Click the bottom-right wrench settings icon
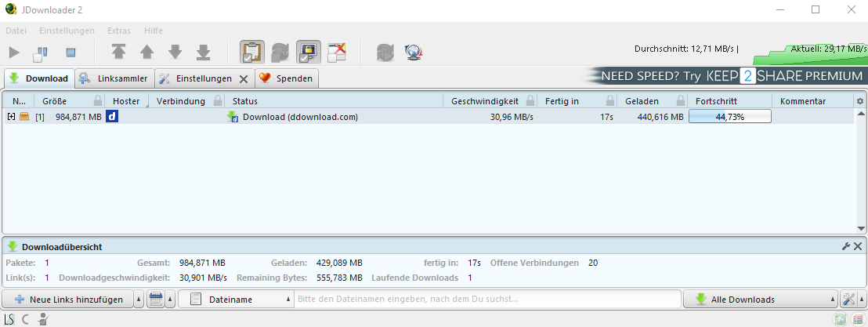Viewport: 868px width, 327px height. [848, 300]
